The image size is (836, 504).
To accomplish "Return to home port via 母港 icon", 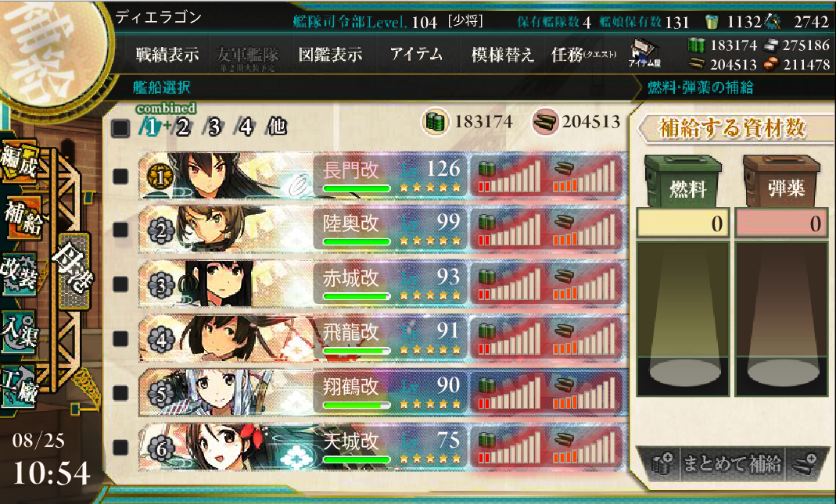I will (73, 271).
